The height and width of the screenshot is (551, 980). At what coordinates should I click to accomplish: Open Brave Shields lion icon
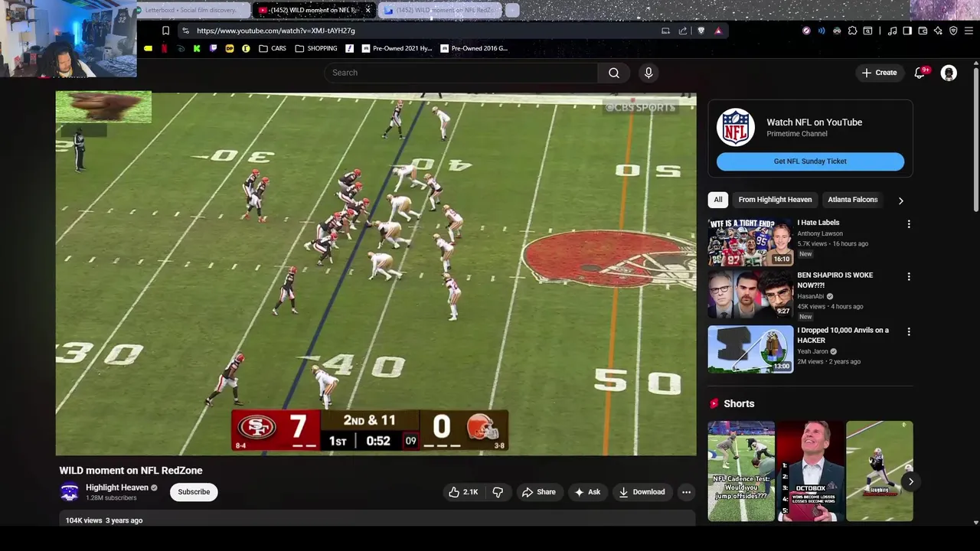point(701,31)
